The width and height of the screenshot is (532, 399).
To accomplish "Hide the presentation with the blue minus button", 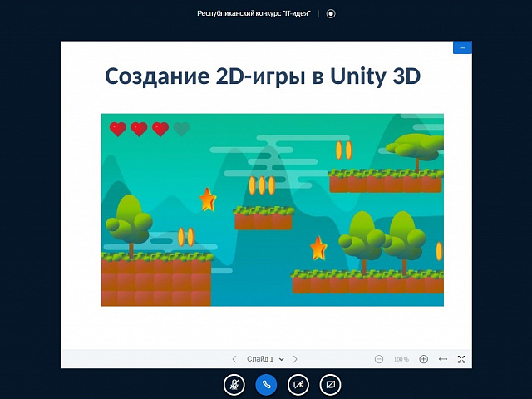I will [462, 48].
